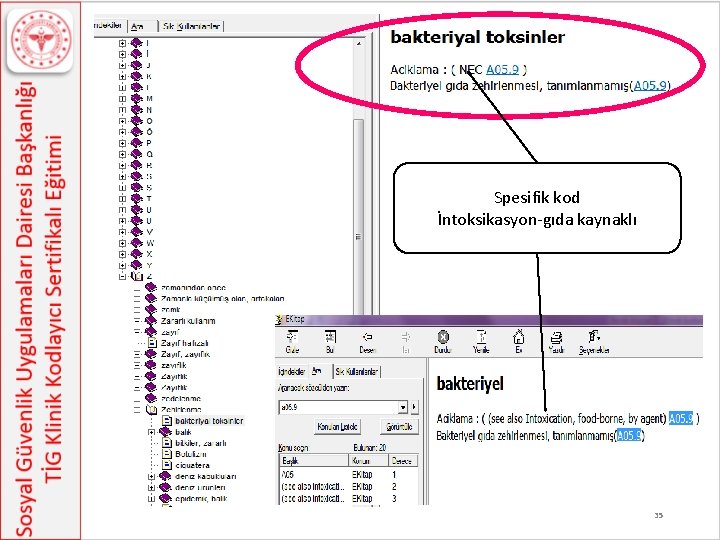
Task: Click the EKitap title bar icon
Action: 279,319
